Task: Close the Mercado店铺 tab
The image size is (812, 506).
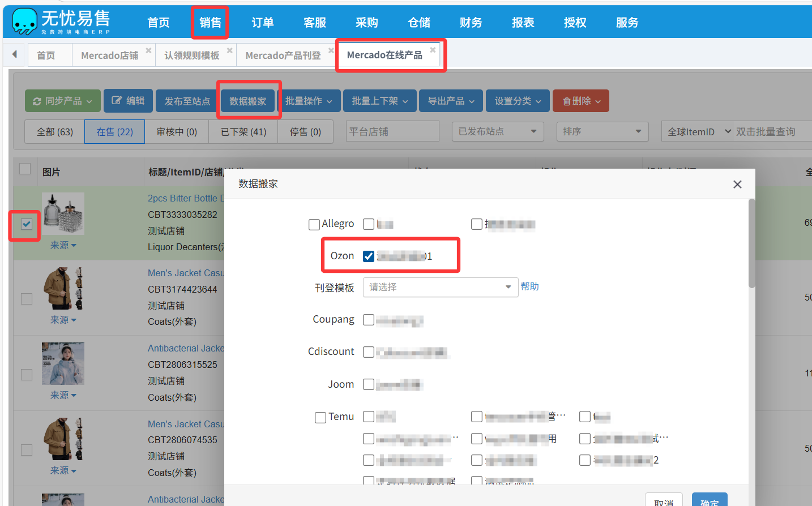Action: pos(148,50)
